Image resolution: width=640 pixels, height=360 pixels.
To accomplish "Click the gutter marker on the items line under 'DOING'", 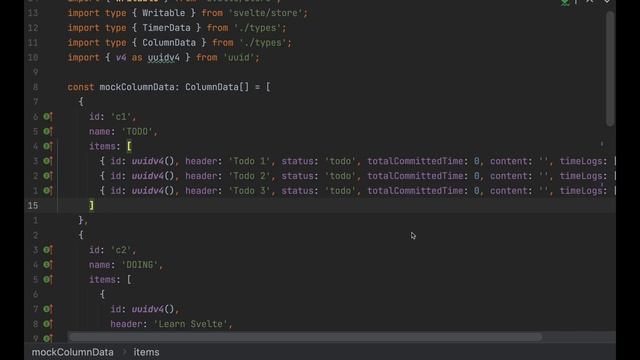I will point(48,280).
